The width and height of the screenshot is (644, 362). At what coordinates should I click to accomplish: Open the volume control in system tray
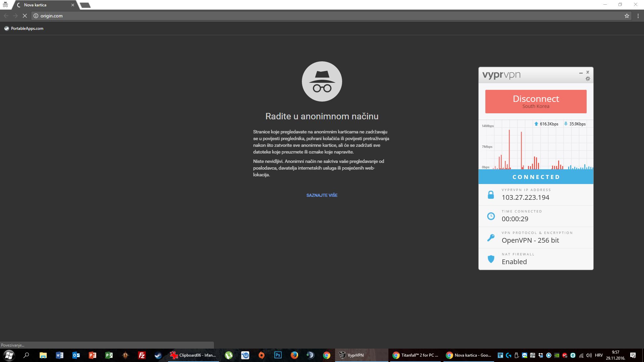589,355
